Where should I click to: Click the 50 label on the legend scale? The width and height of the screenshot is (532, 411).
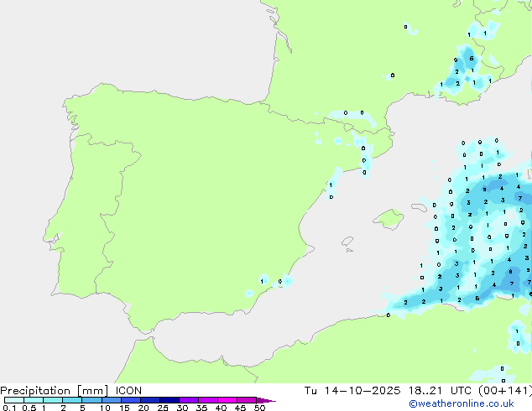tap(259, 408)
